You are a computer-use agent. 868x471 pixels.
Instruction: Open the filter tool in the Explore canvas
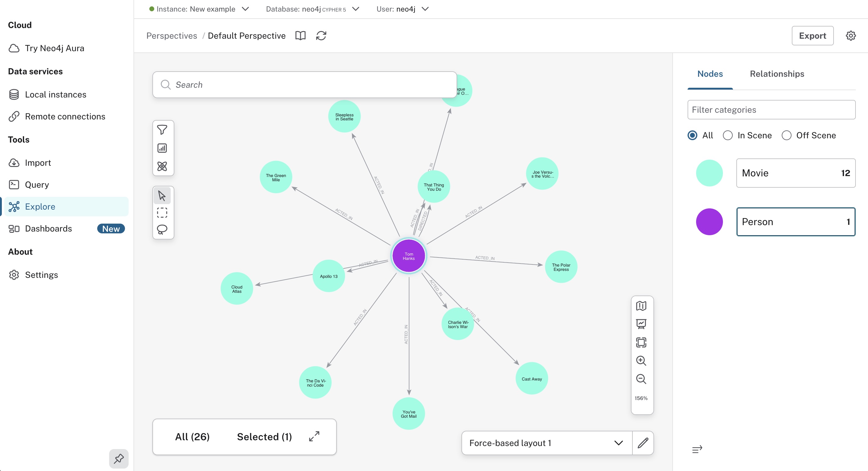[163, 129]
